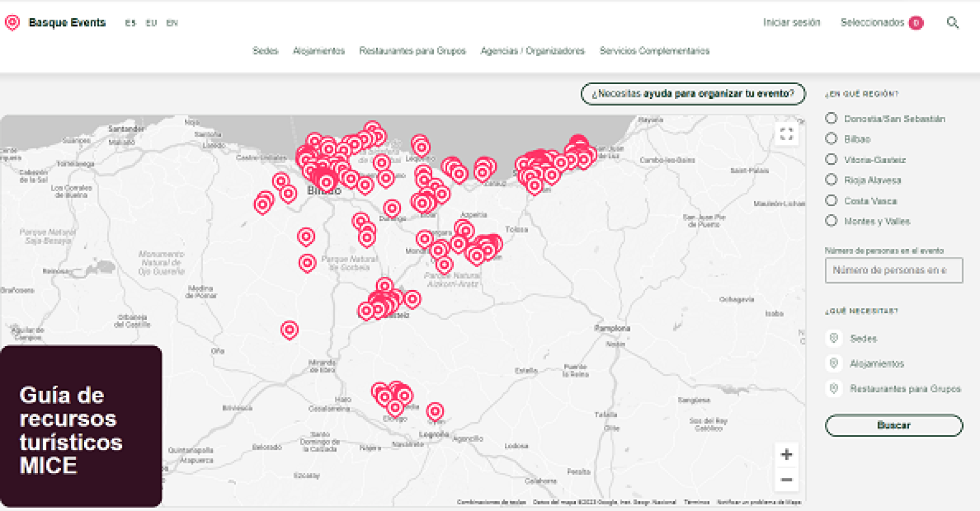Zoom in on the map
Image resolution: width=980 pixels, height=511 pixels.
pos(786,454)
